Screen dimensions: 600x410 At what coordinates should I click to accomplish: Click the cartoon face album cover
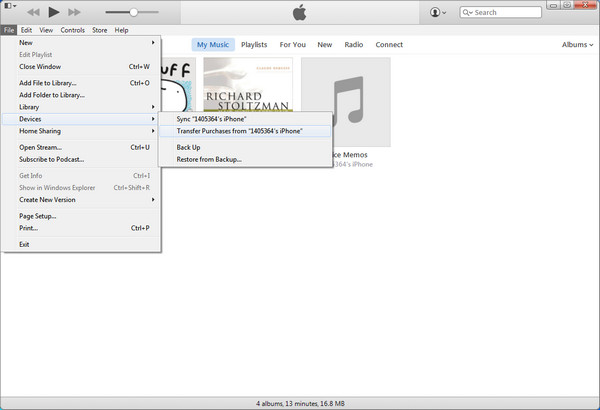tap(179, 85)
